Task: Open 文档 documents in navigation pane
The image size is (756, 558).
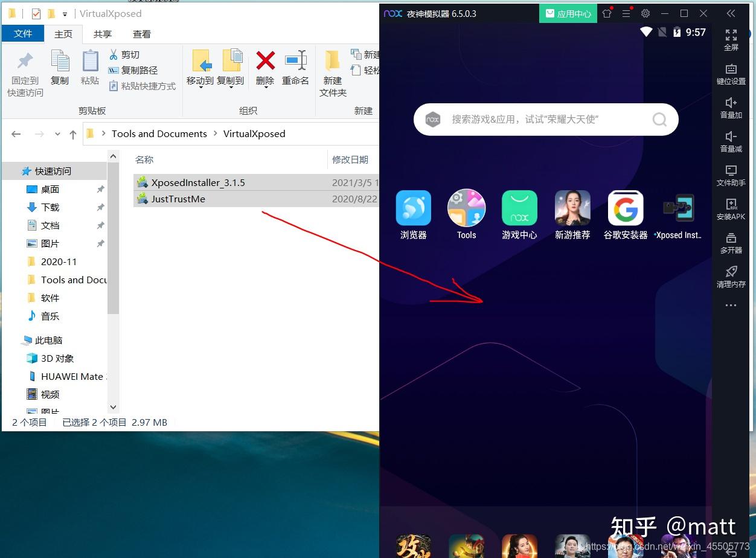Action: click(50, 225)
